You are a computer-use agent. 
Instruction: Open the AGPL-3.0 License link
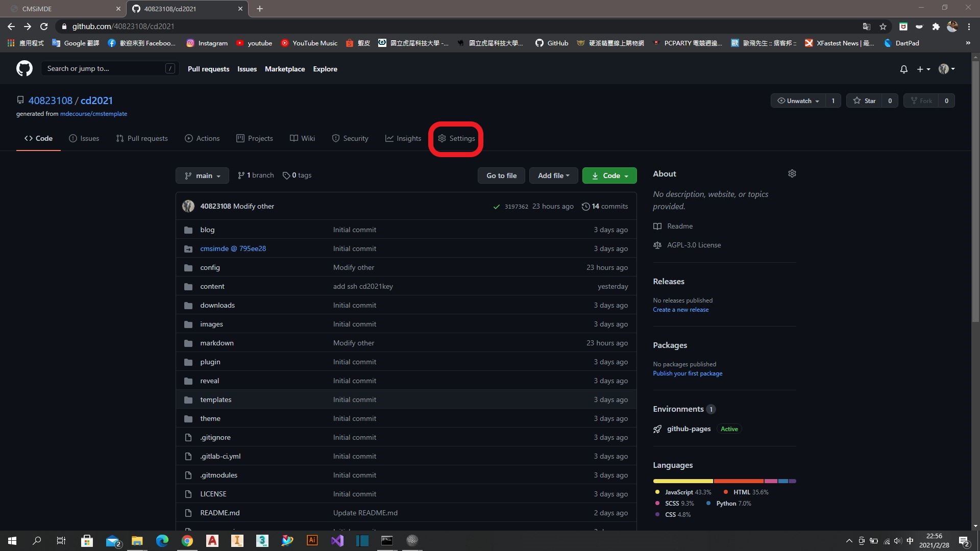pyautogui.click(x=687, y=245)
